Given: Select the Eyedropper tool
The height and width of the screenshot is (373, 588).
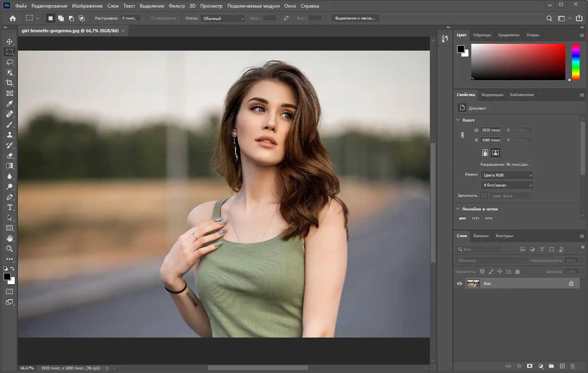Looking at the screenshot, I should [x=10, y=104].
